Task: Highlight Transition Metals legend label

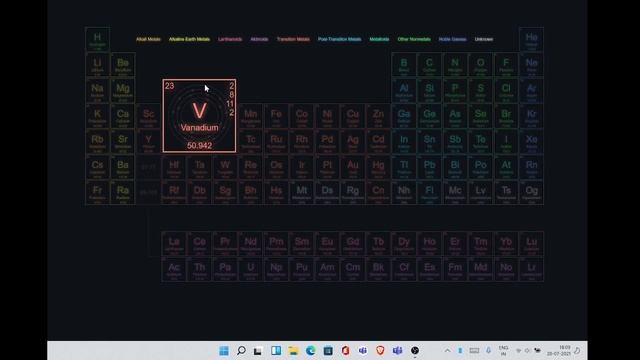Action: click(x=293, y=39)
